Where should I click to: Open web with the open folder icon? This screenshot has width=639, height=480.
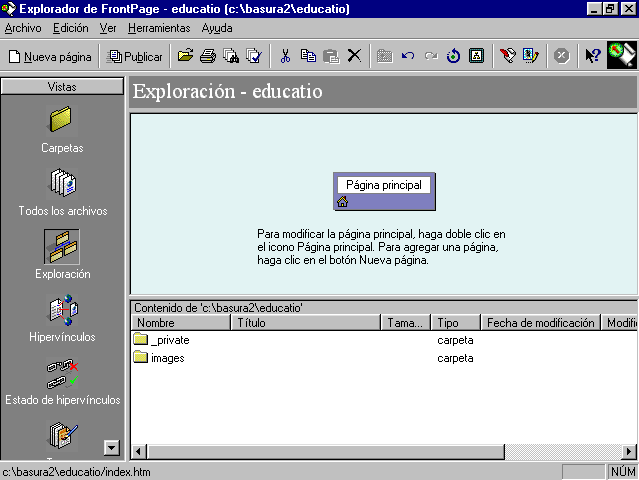point(185,56)
